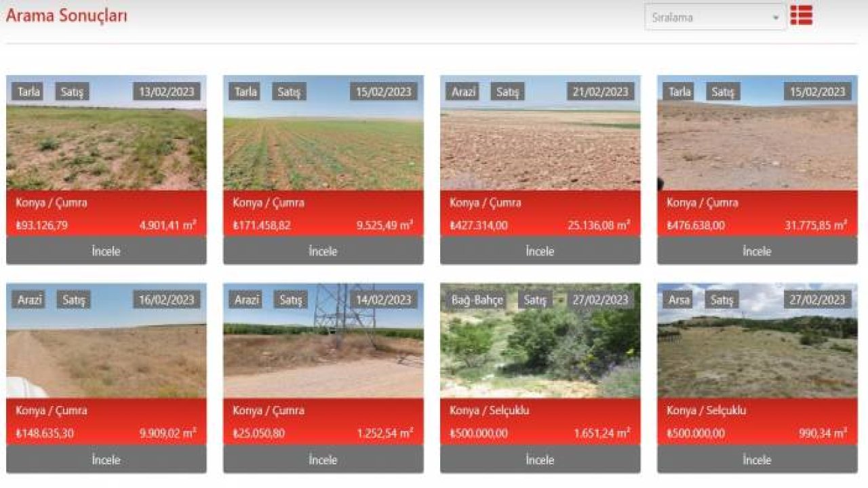The image size is (868, 488).
Task: Click the Arama Sonuçları heading
Action: pos(66,16)
